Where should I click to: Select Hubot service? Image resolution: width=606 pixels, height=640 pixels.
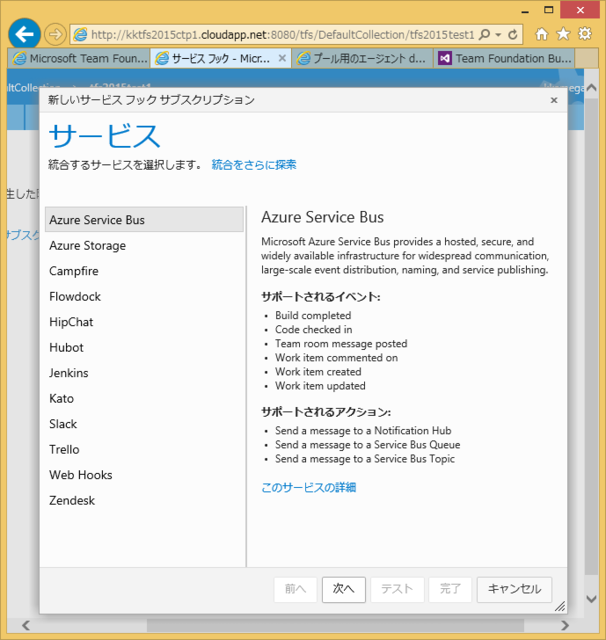pyautogui.click(x=144, y=347)
